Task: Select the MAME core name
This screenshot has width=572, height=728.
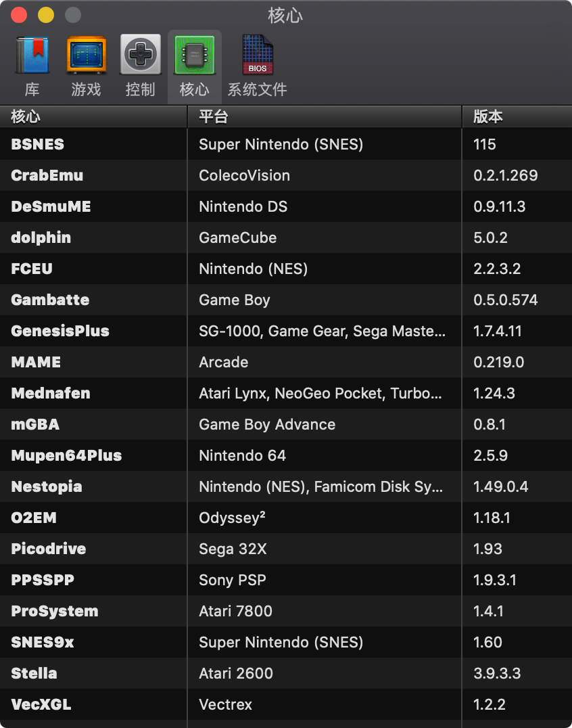Action: tap(37, 362)
